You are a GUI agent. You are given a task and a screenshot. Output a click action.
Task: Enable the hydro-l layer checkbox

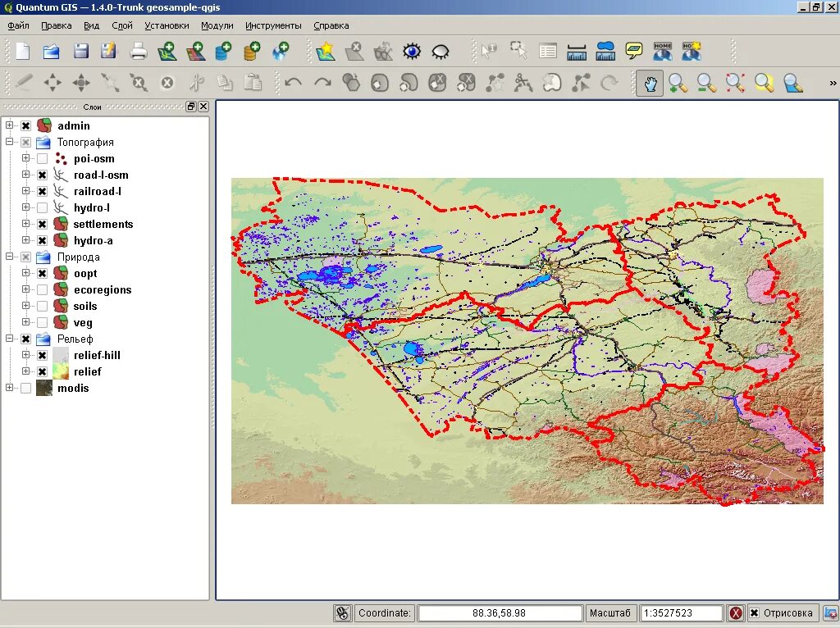43,207
